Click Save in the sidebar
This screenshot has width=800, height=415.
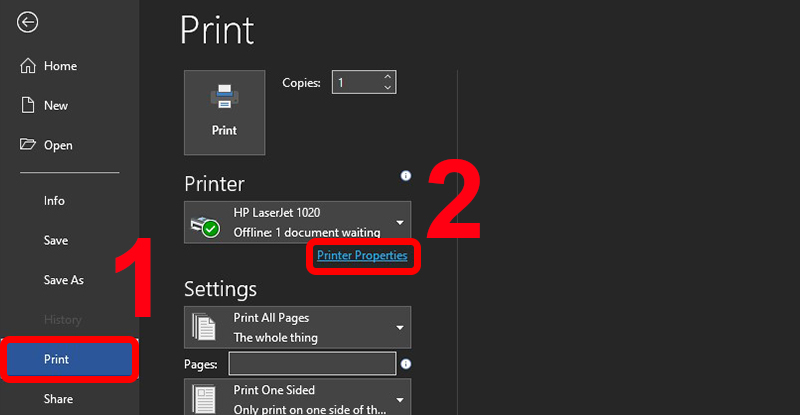coord(56,240)
